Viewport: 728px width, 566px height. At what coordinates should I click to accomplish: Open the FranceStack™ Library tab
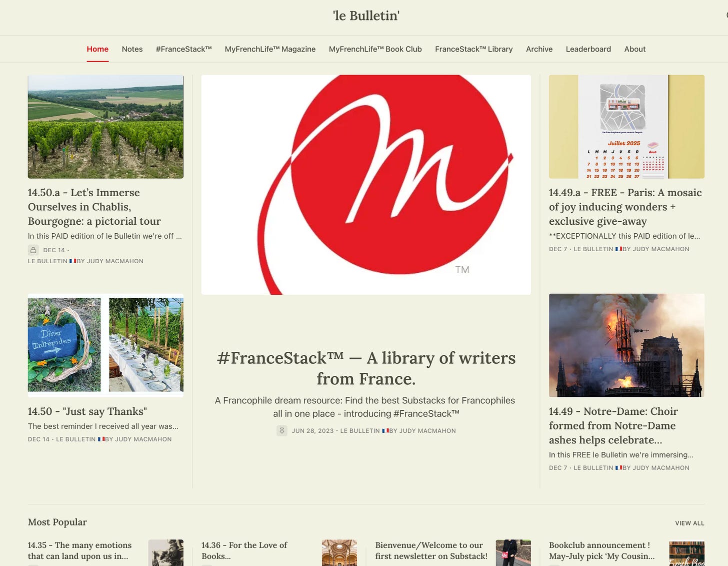(x=473, y=49)
